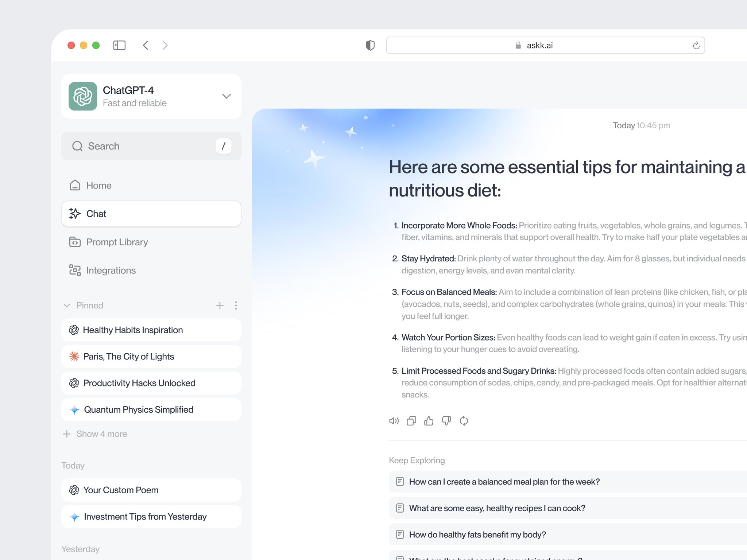Select Quantum Physics Simplified pinned chat
The height and width of the screenshot is (560, 747).
tap(151, 409)
